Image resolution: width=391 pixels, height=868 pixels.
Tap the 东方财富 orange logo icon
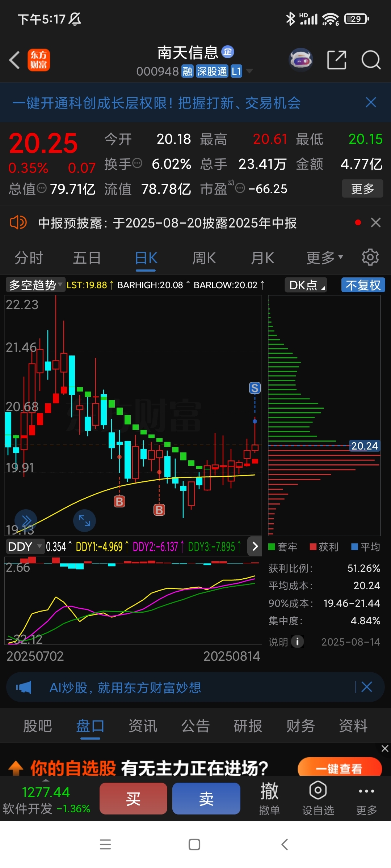39,60
